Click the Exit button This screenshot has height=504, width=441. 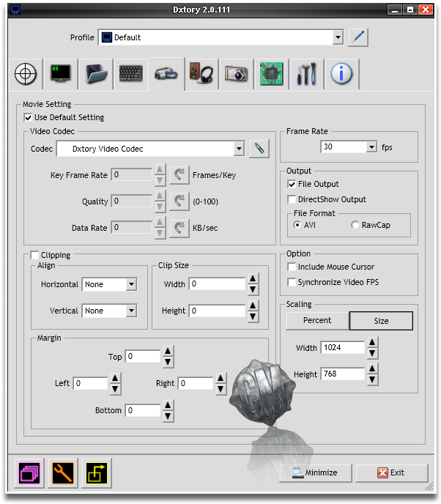[x=392, y=472]
